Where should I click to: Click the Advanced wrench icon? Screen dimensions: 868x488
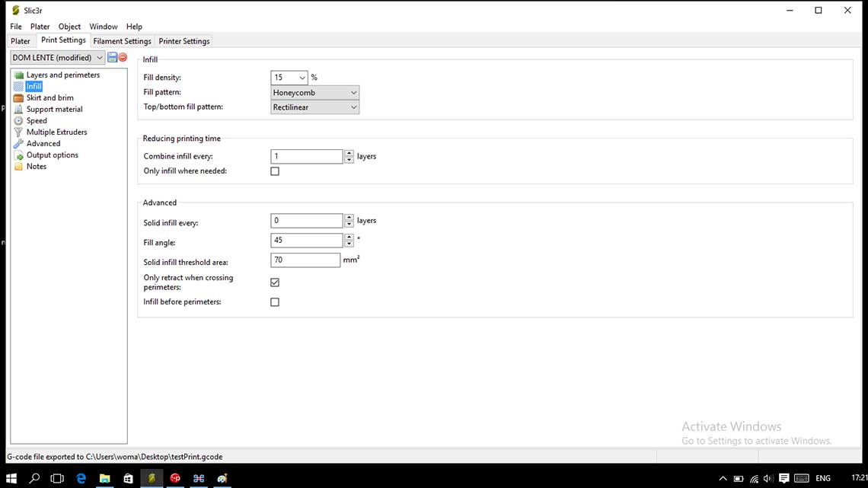[x=19, y=143]
